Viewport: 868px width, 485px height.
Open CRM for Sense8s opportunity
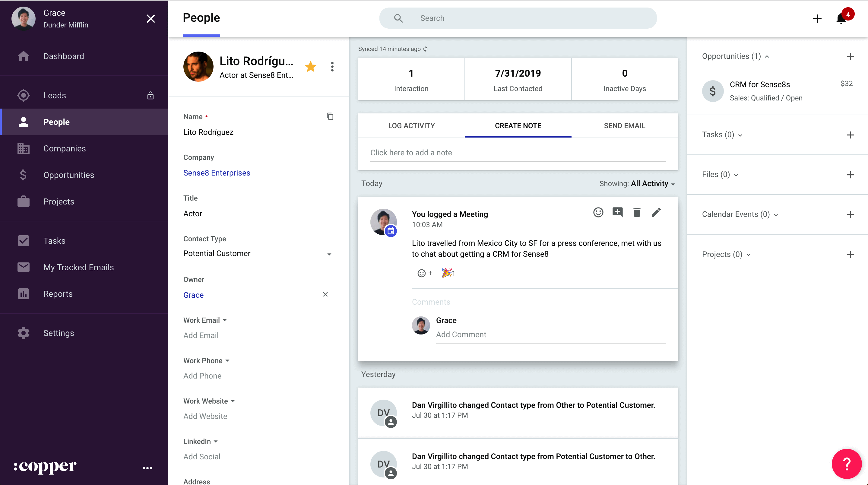pos(759,84)
